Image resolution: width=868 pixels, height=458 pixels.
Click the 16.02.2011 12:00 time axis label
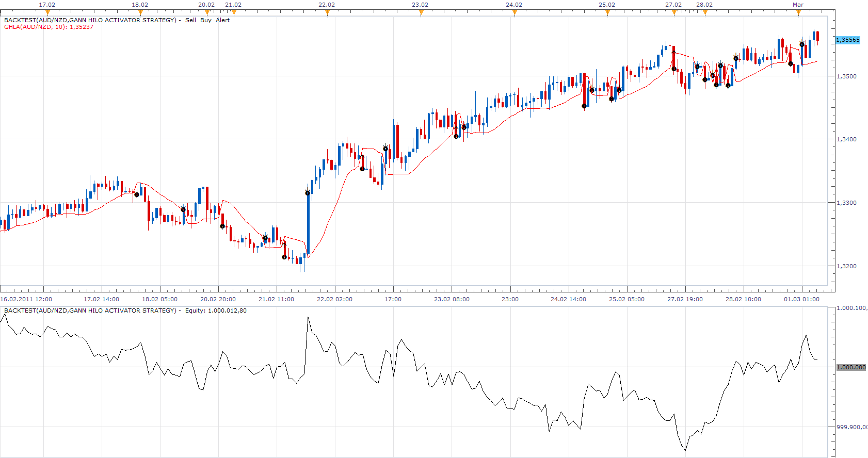click(26, 299)
